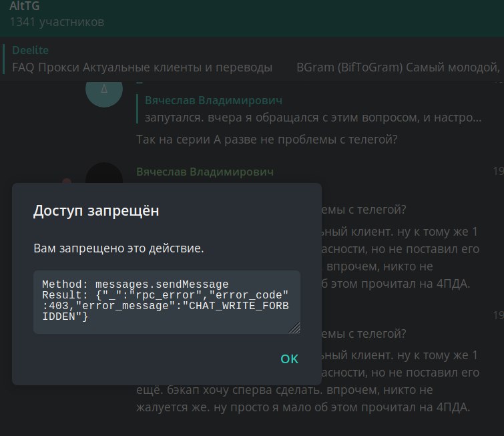504x436 pixels.
Task: Open '1341 участников' member list
Action: coord(57,22)
